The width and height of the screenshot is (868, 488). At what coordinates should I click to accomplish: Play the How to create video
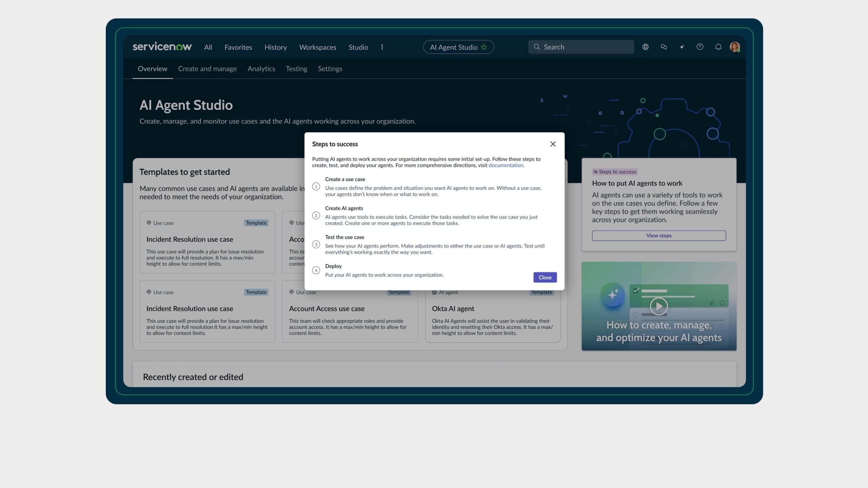coord(659,306)
